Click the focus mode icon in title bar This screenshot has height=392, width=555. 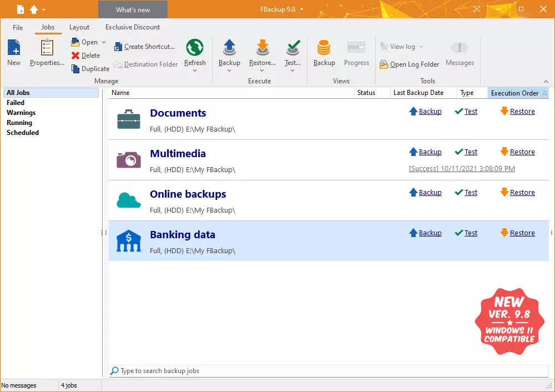pos(477,9)
